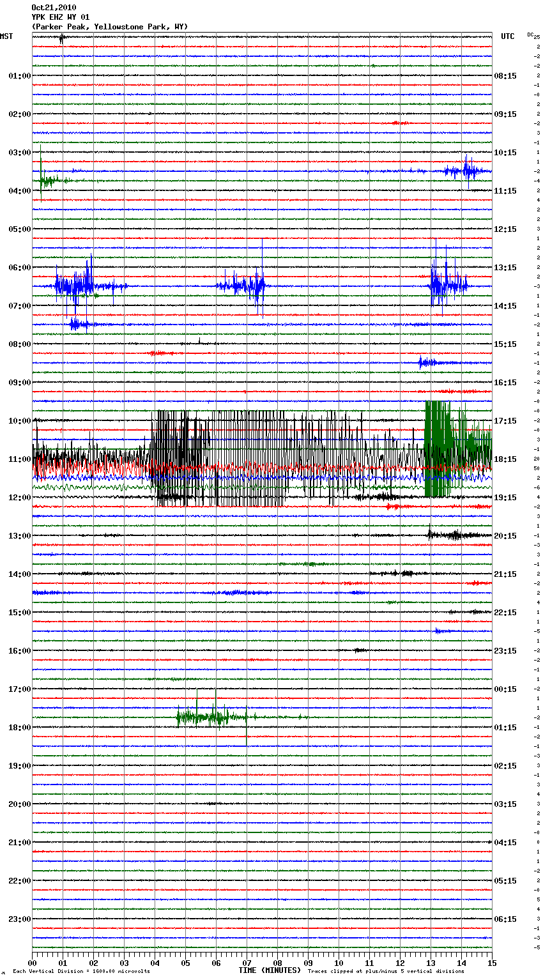The width and height of the screenshot is (543, 980).
Task: Click the MST hour label '04:00'
Action: (x=19, y=191)
